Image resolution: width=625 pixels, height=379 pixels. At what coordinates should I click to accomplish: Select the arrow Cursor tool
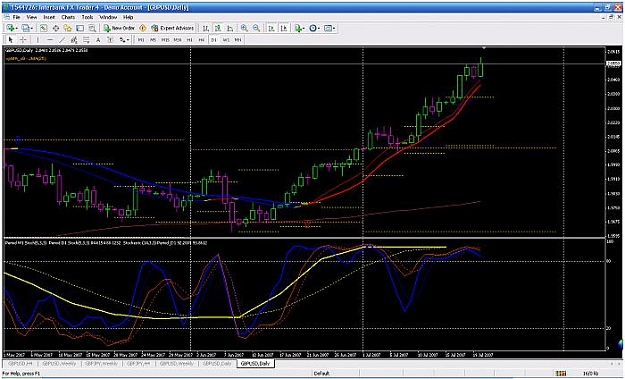pos(10,40)
